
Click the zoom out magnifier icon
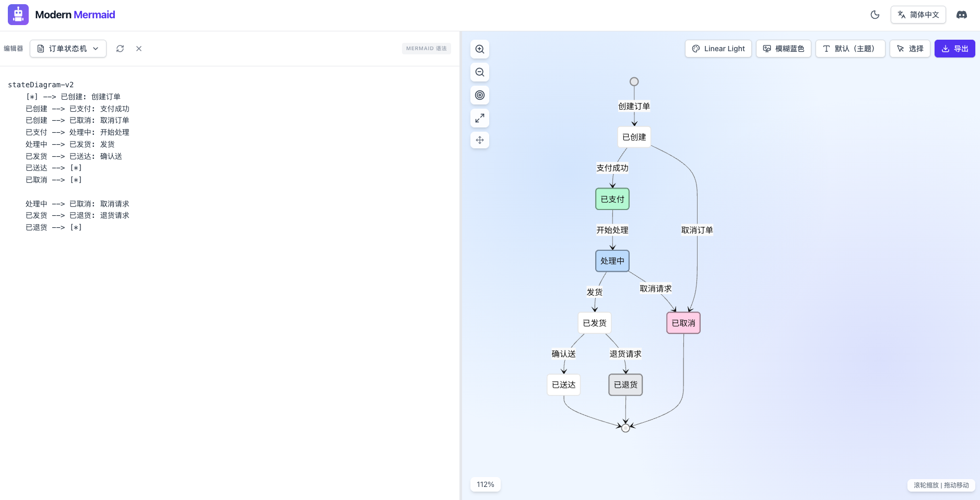pos(479,72)
